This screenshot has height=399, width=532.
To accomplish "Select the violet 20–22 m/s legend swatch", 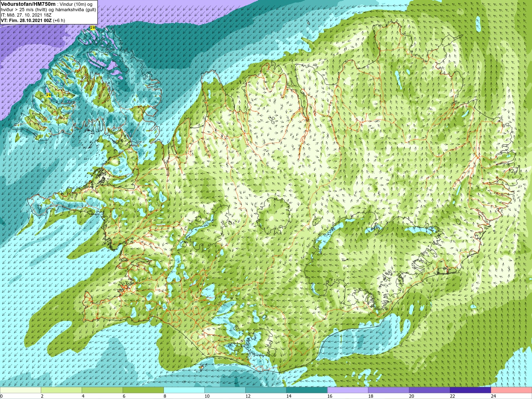I will tap(429, 390).
